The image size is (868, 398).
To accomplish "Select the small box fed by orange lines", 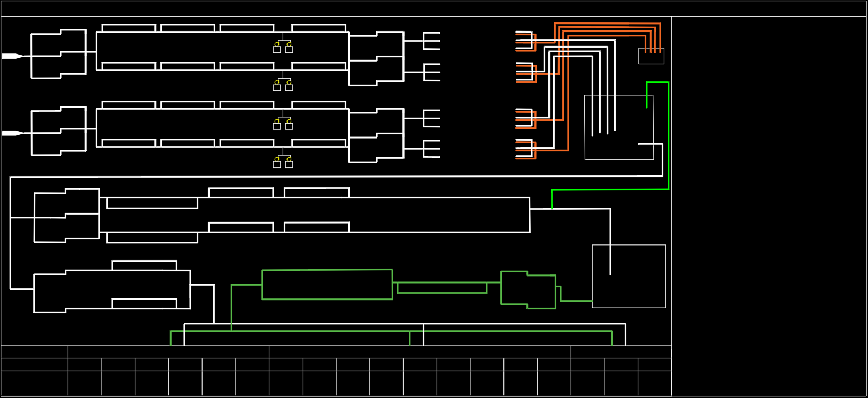I will point(651,57).
